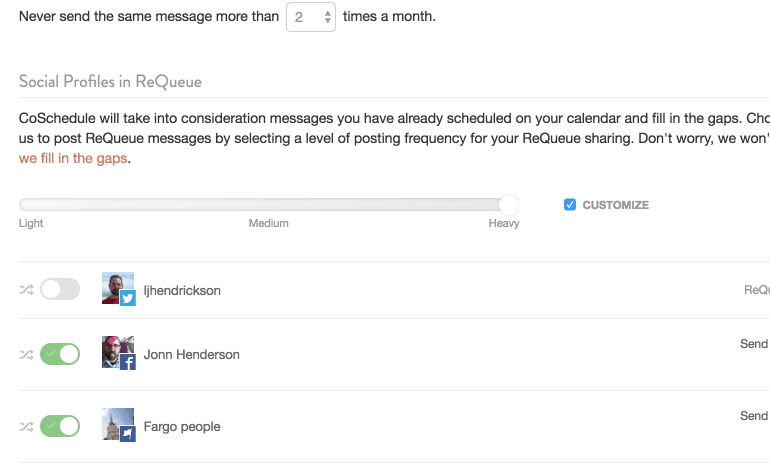Click Jonn Henderson Facebook profile avatar
Viewport: 770px width, 464px height.
118,353
